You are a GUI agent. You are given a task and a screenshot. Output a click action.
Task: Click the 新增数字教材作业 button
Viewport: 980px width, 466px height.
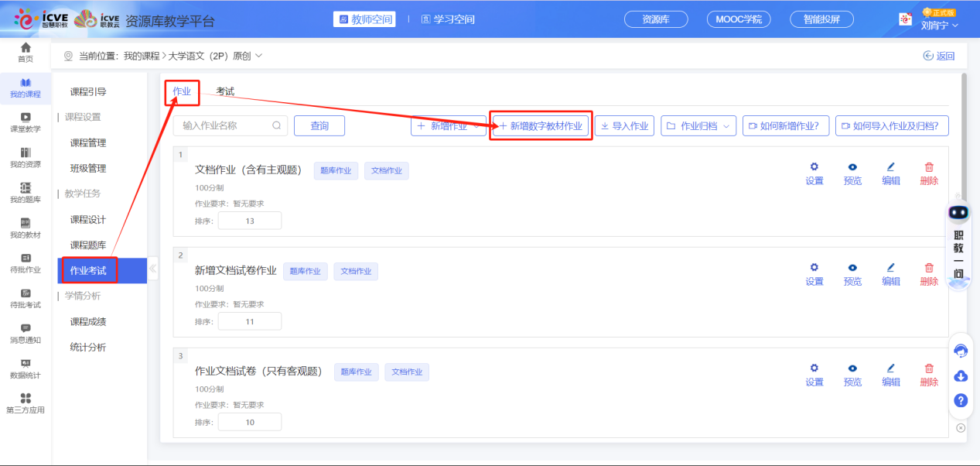pos(541,126)
